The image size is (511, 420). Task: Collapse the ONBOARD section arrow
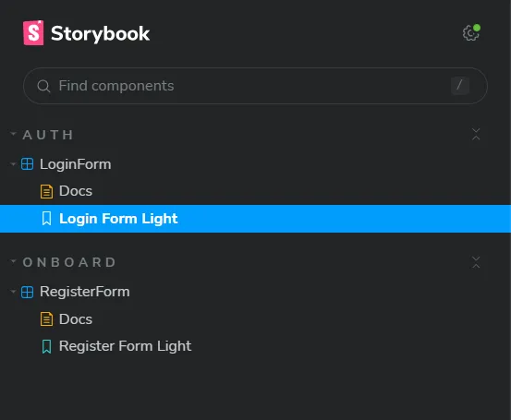coord(13,261)
